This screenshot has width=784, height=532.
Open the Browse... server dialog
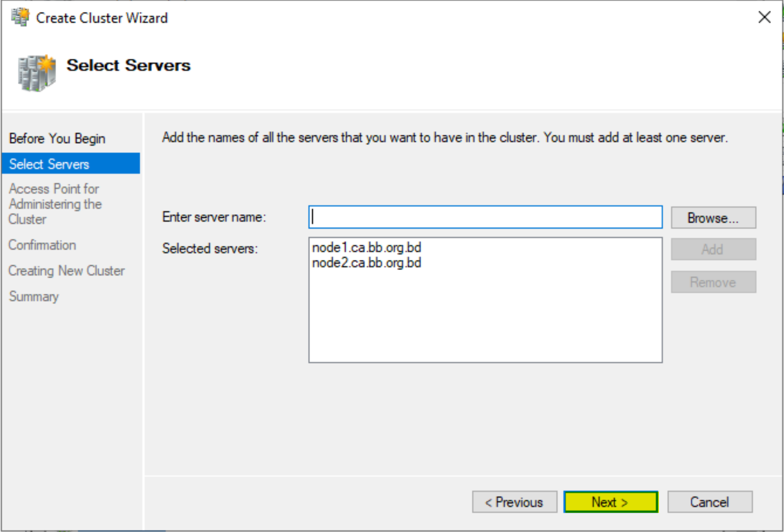[x=713, y=218]
